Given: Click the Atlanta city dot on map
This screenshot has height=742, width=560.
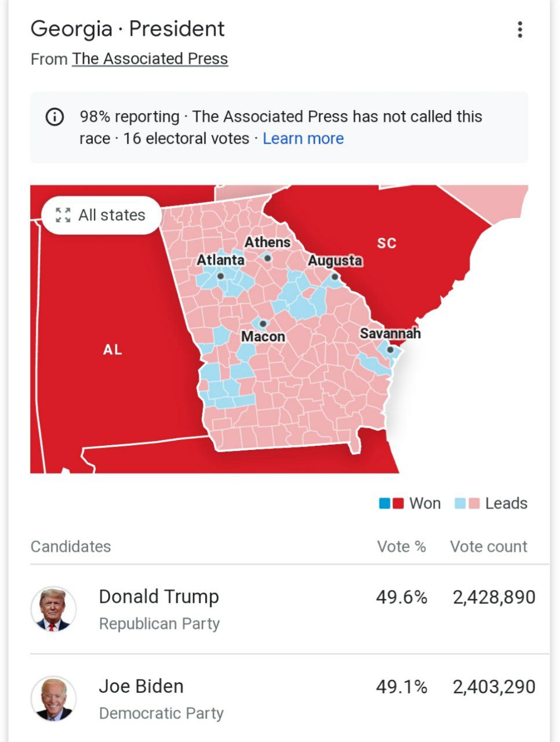Looking at the screenshot, I should click(x=221, y=276).
